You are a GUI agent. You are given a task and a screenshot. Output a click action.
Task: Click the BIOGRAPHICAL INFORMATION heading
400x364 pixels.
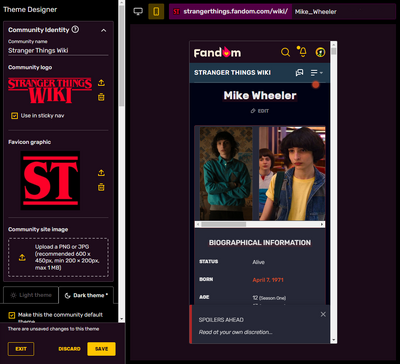pyautogui.click(x=260, y=243)
